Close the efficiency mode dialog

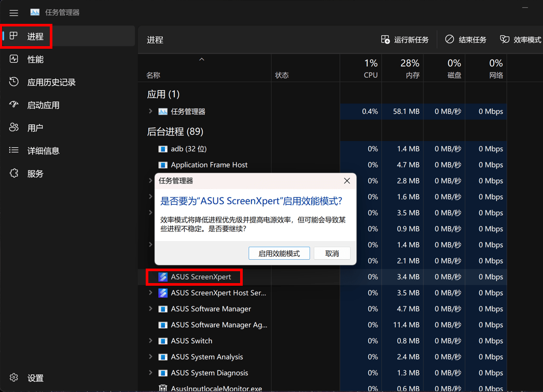click(347, 181)
